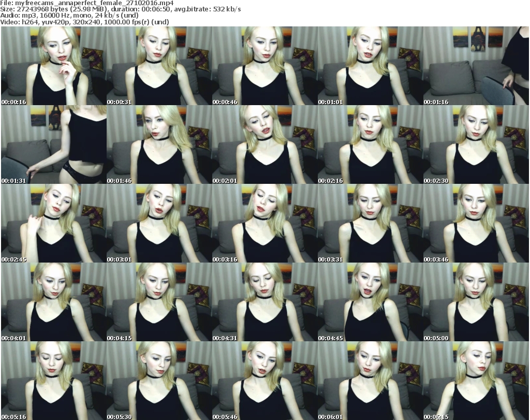Viewport: 530px width, 420px height.
Task: Select the thumbnail frame stamped 00:02:16
Action: pyautogui.click(x=370, y=144)
